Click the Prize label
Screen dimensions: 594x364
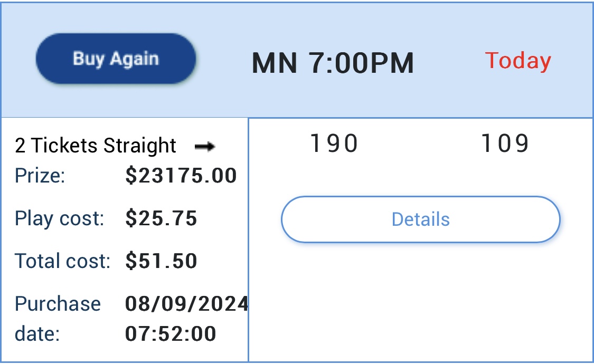tap(40, 176)
